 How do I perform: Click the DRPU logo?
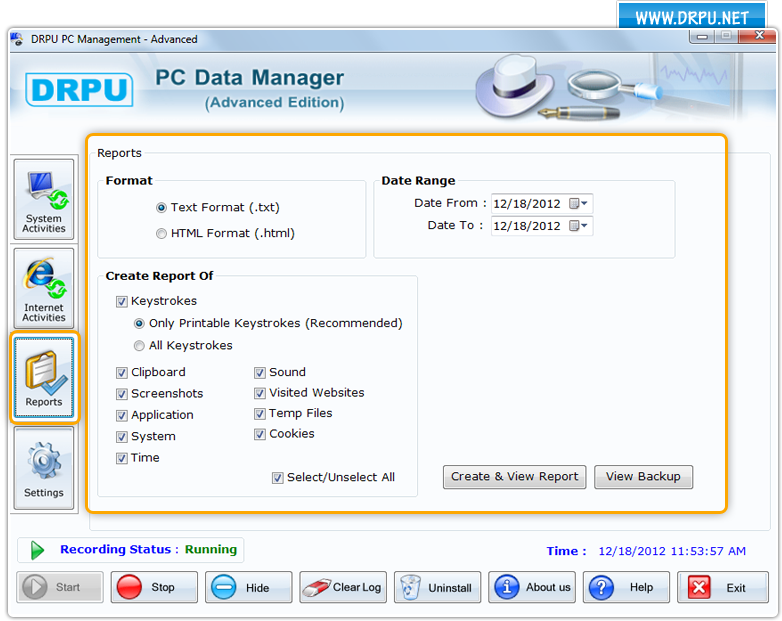[x=79, y=90]
